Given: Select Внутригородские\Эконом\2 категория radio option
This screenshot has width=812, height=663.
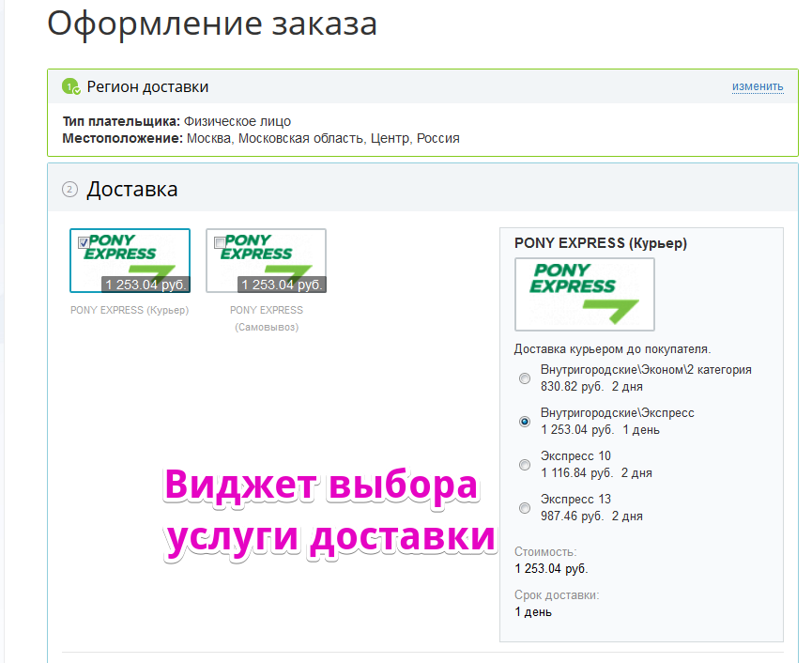Looking at the screenshot, I should pyautogui.click(x=525, y=378).
